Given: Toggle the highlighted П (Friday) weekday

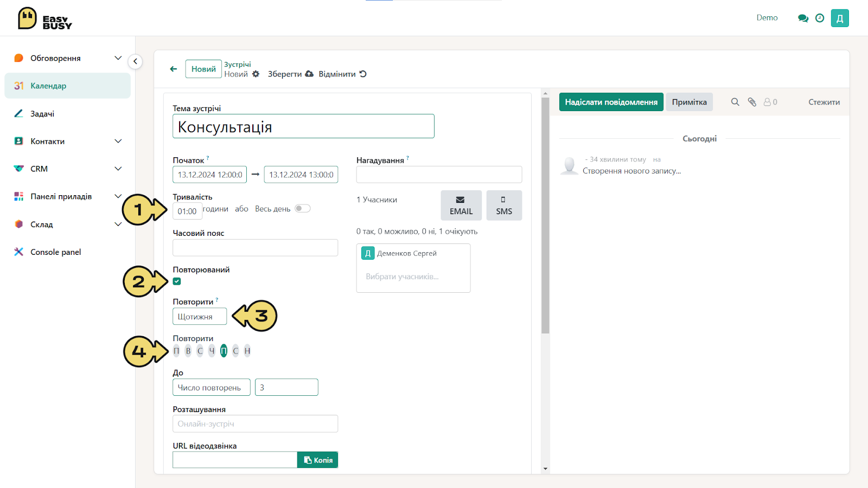Looking at the screenshot, I should pos(224,351).
